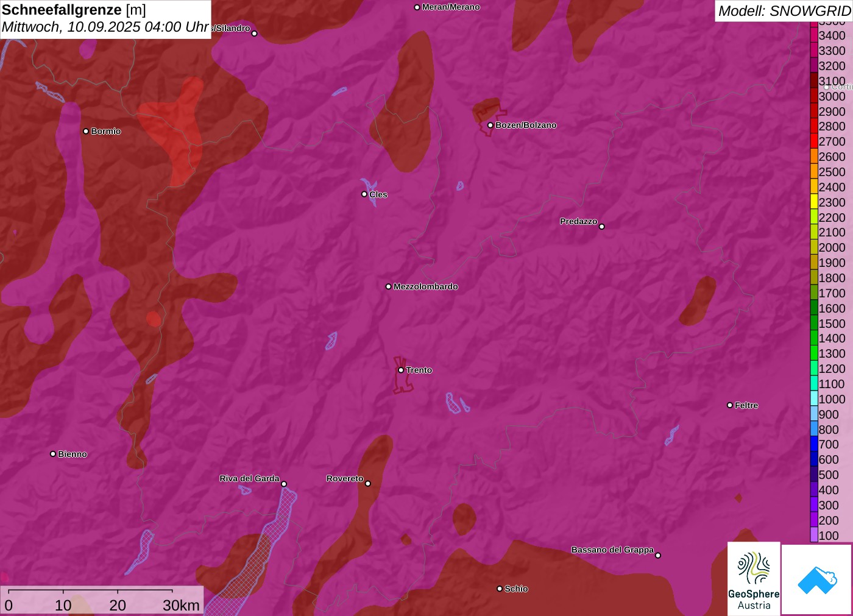Select the 700 blue legend swatch
This screenshot has height=616, width=853.
click(x=814, y=444)
